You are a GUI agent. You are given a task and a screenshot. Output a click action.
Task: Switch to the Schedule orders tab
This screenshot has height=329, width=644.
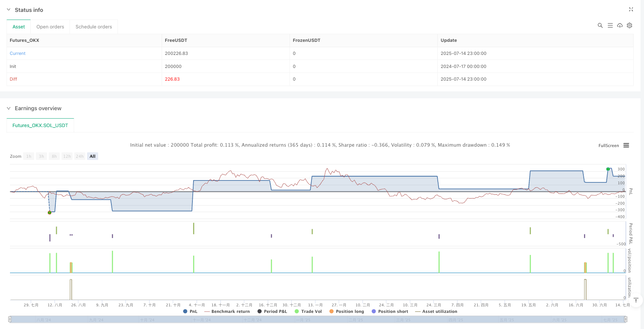click(94, 27)
